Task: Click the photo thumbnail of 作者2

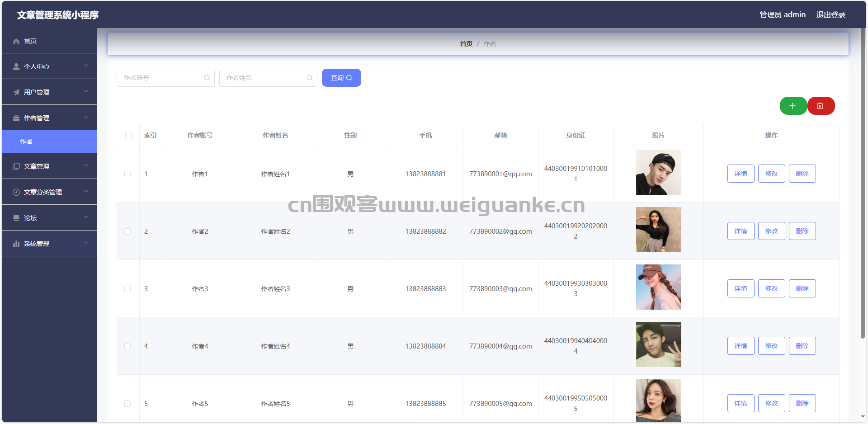Action: 658,230
